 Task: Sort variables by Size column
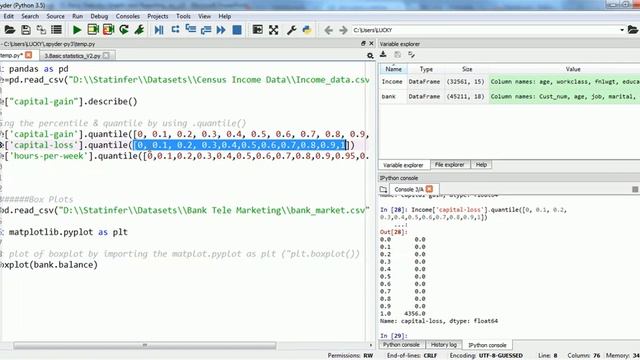point(467,69)
